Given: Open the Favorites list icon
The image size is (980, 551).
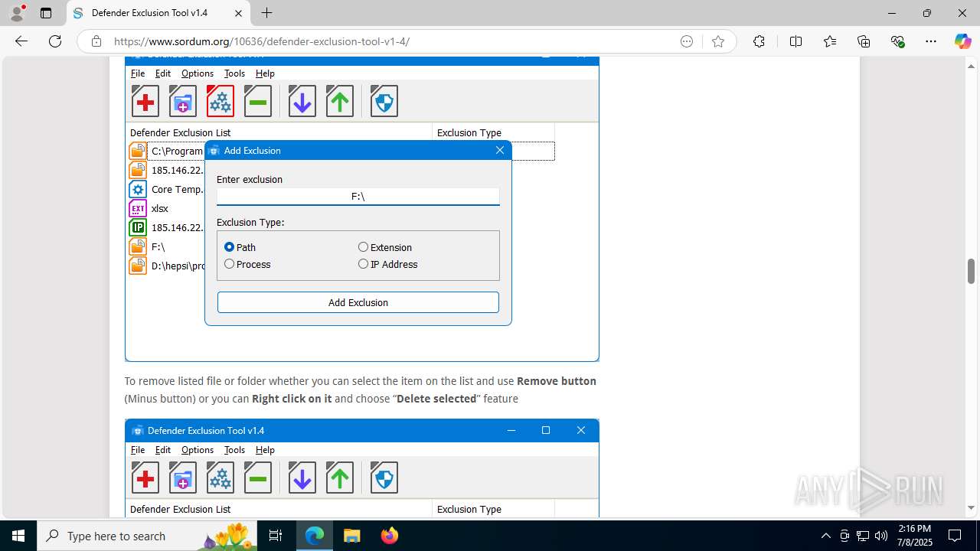Looking at the screenshot, I should (830, 41).
